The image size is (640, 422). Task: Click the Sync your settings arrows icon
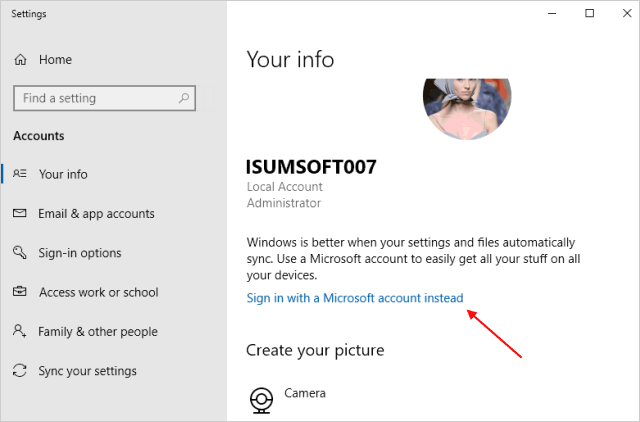pyautogui.click(x=20, y=370)
